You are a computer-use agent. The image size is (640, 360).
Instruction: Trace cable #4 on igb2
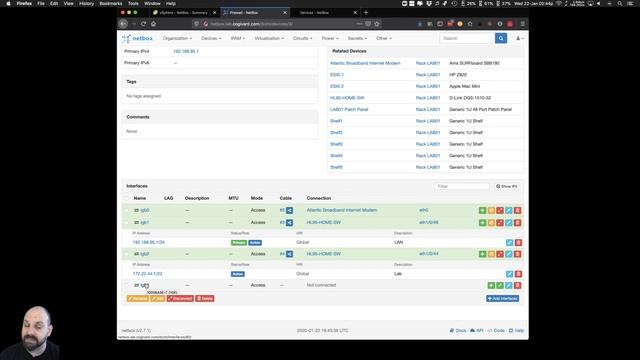(x=289, y=254)
